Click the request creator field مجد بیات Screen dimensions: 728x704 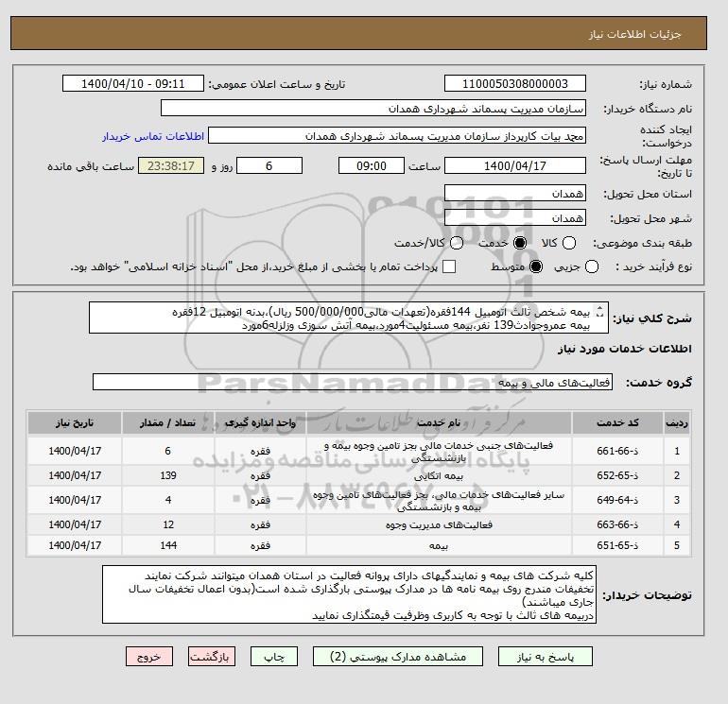[397, 136]
